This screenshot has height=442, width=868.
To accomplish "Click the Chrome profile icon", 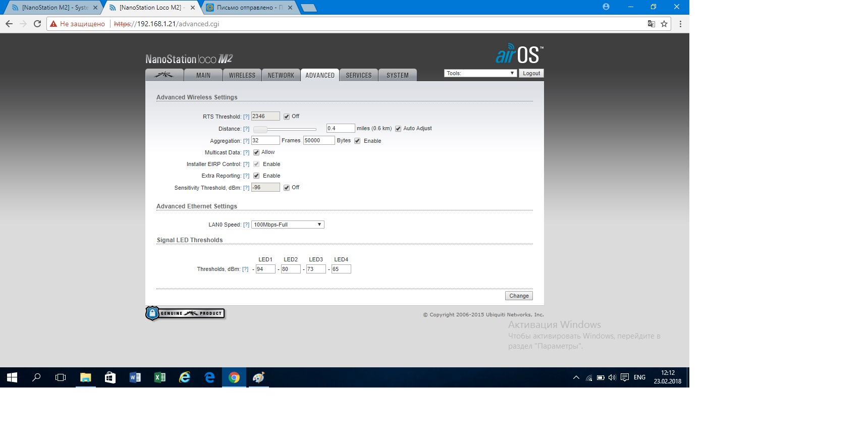I will [606, 7].
